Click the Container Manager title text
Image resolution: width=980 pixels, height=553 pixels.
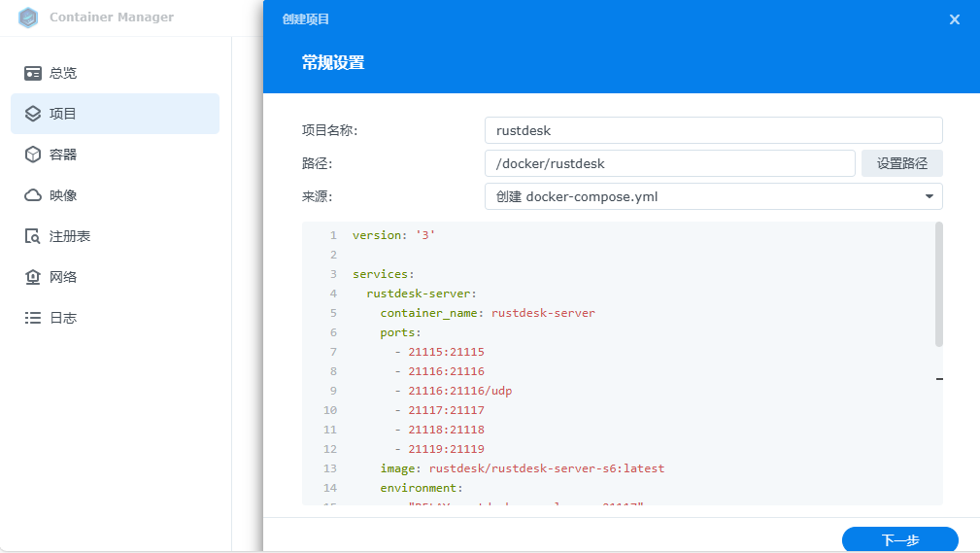point(112,17)
